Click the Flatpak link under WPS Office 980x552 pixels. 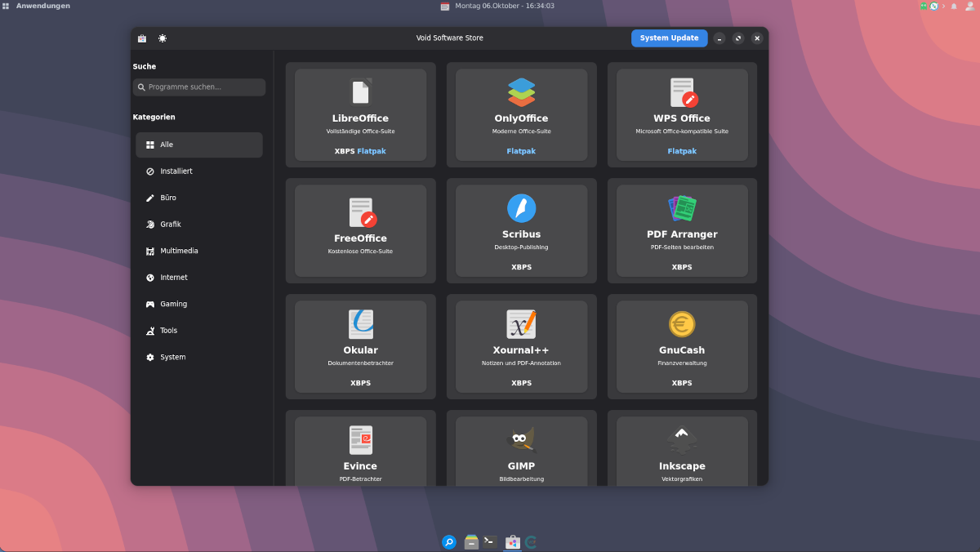click(x=682, y=151)
